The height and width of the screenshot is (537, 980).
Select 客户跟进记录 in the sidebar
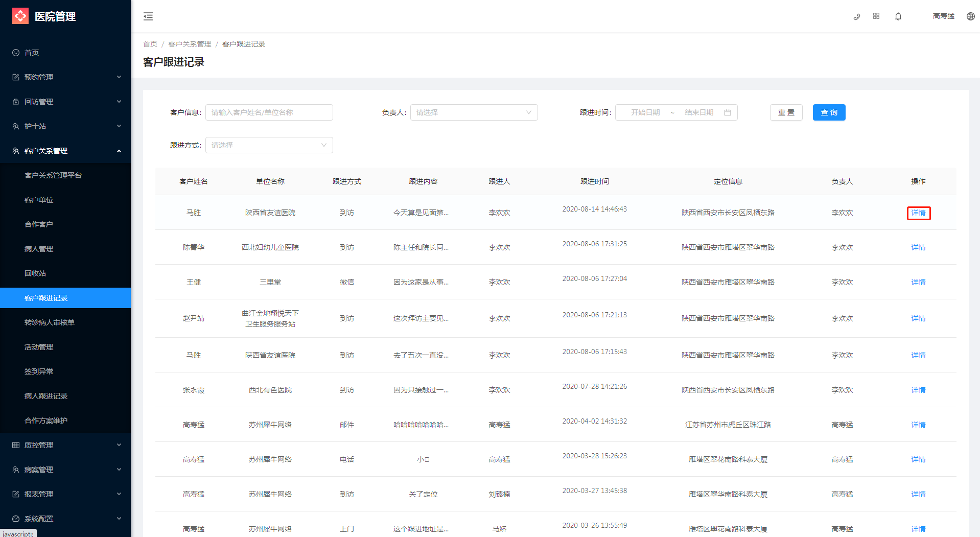[x=65, y=298]
